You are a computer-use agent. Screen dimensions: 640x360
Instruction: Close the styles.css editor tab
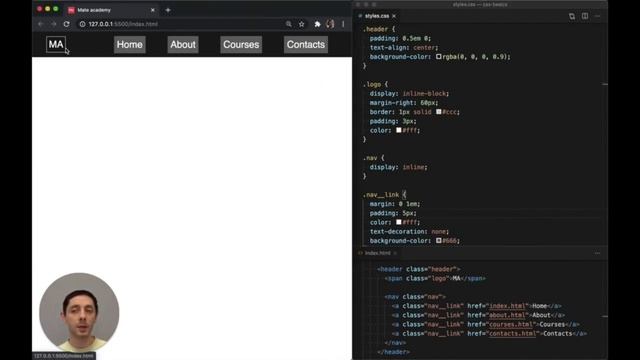click(x=394, y=16)
